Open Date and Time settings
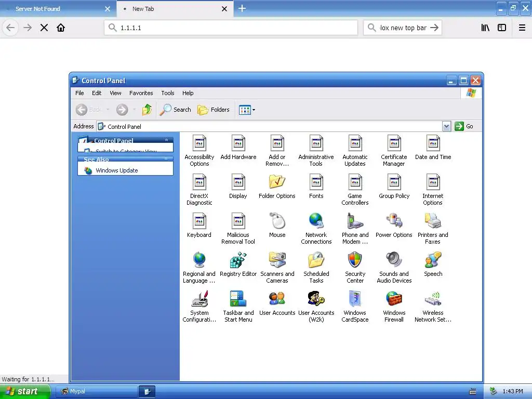 [x=433, y=147]
